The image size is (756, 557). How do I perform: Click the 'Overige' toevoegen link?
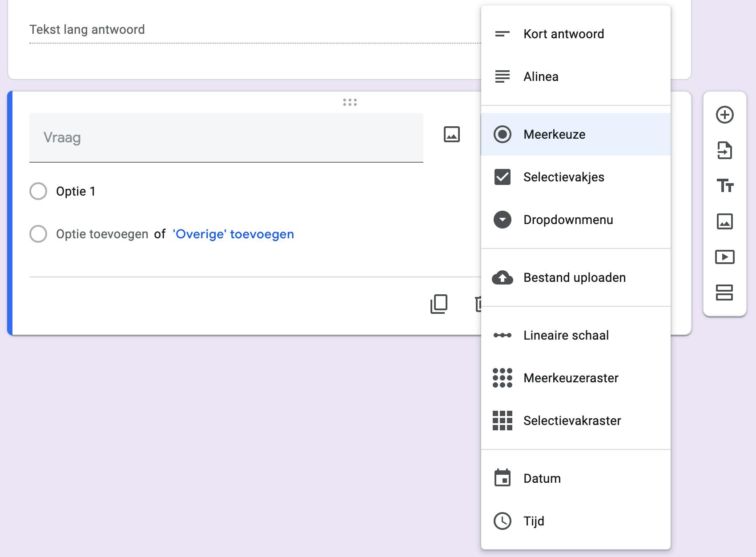233,234
